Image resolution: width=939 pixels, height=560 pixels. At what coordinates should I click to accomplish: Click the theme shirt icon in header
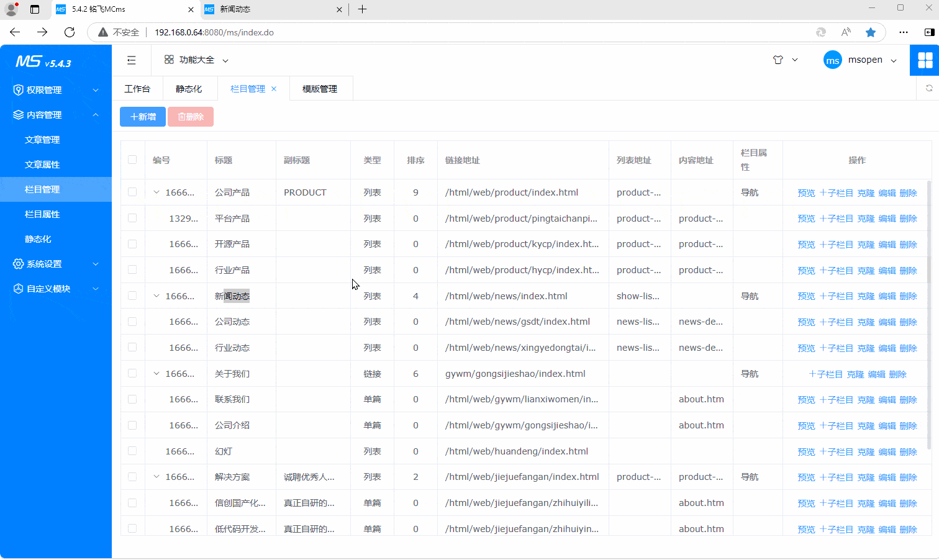pos(778,60)
